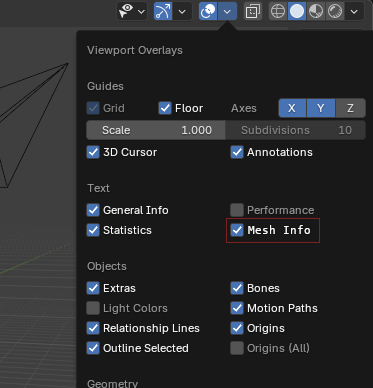
Task: Switch to Material Preview shading
Action: 316,12
